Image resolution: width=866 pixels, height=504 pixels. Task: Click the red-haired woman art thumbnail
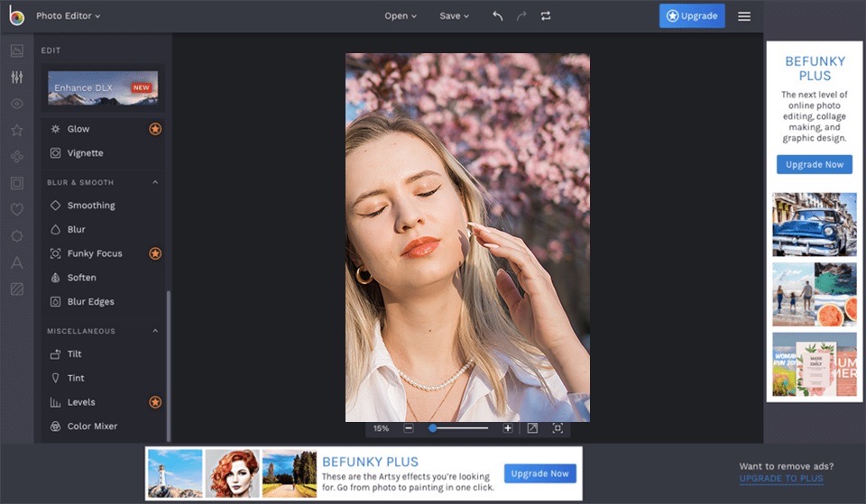(x=233, y=473)
